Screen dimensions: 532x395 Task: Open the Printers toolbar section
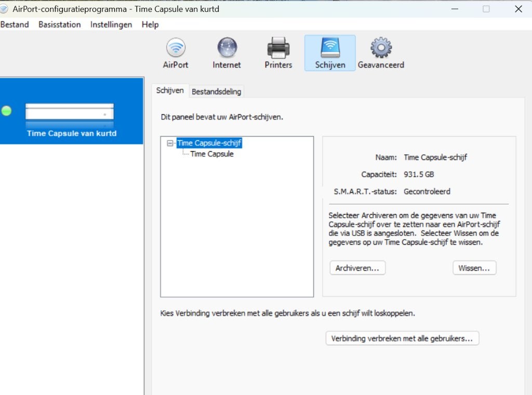(278, 53)
